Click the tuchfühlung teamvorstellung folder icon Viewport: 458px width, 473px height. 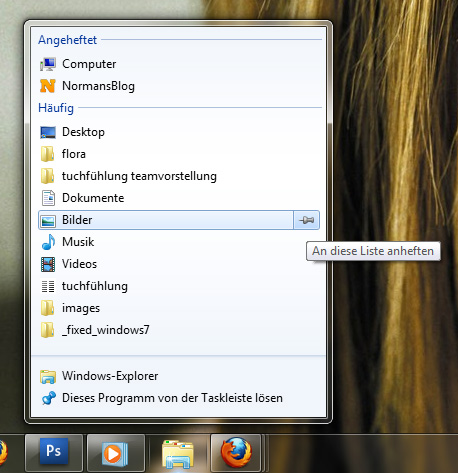[x=48, y=176]
